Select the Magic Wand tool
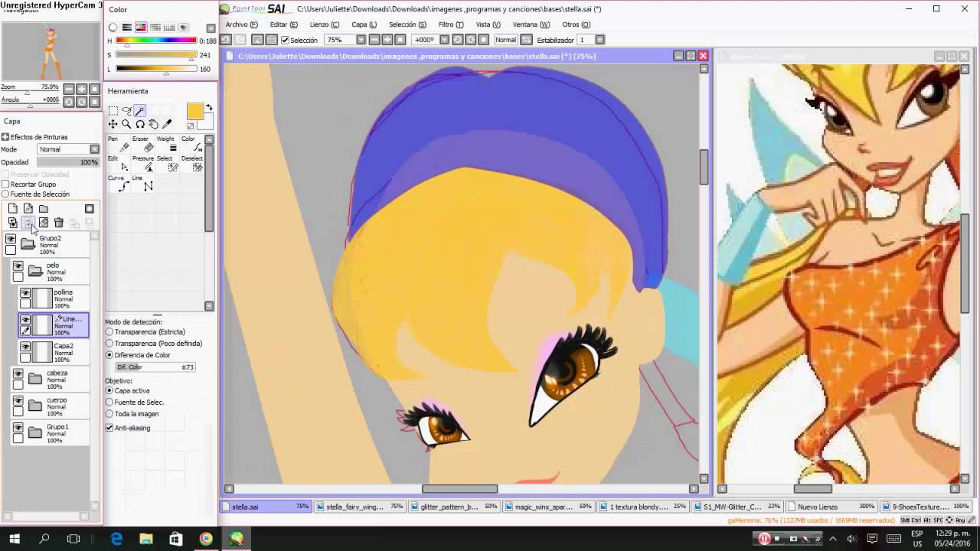This screenshot has width=980, height=551. [x=140, y=111]
